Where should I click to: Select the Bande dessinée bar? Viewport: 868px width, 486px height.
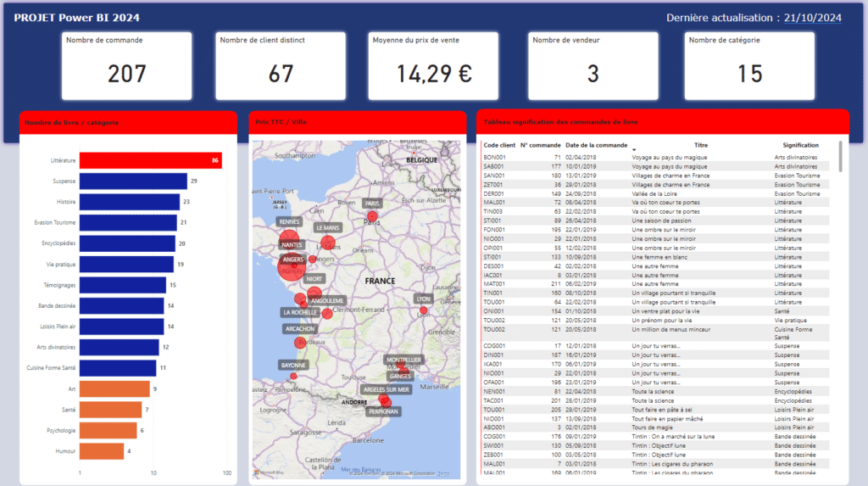pos(122,306)
